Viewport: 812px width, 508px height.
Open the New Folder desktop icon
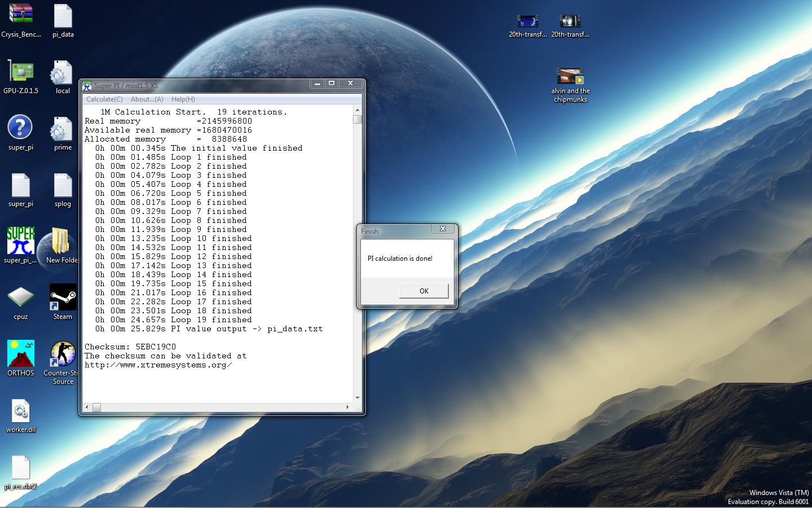tap(62, 246)
